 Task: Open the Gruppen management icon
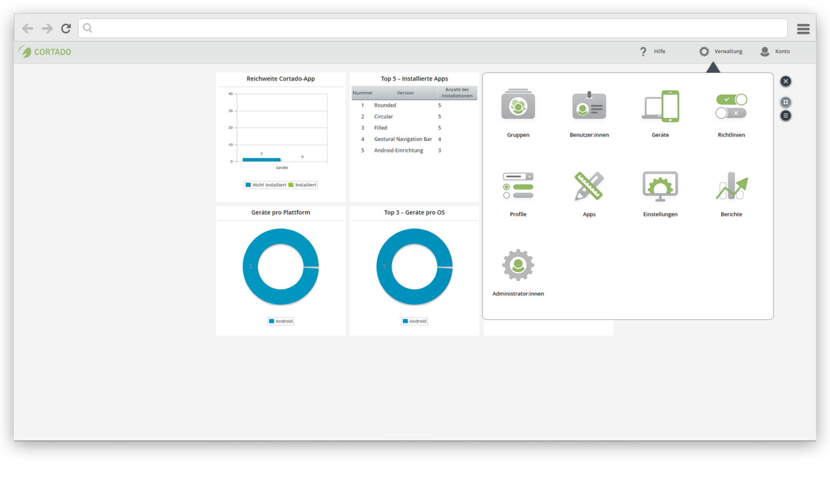tap(518, 106)
